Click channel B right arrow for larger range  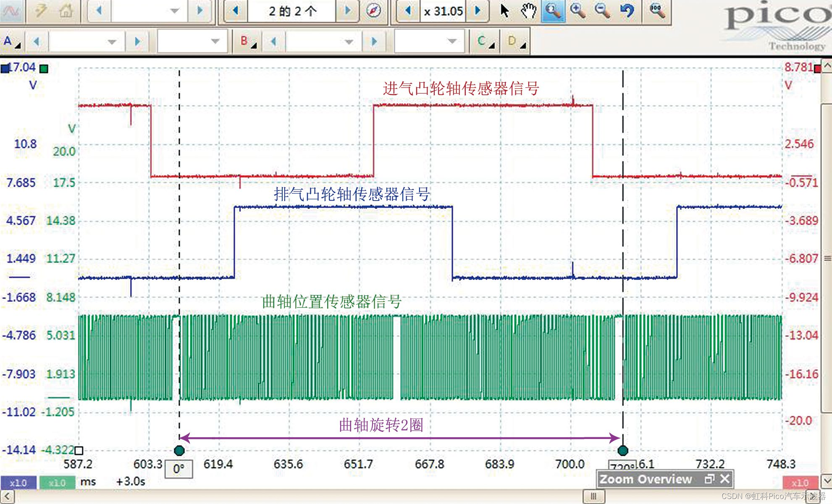pyautogui.click(x=374, y=42)
